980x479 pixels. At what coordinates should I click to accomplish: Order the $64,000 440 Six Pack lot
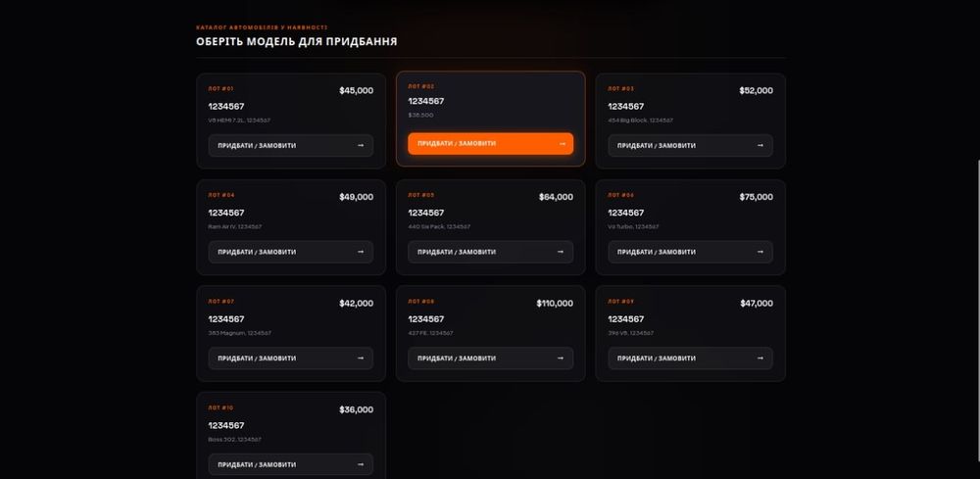click(x=491, y=252)
